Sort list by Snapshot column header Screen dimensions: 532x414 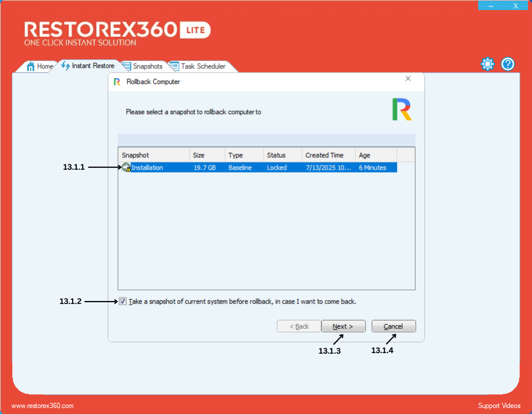(x=153, y=155)
